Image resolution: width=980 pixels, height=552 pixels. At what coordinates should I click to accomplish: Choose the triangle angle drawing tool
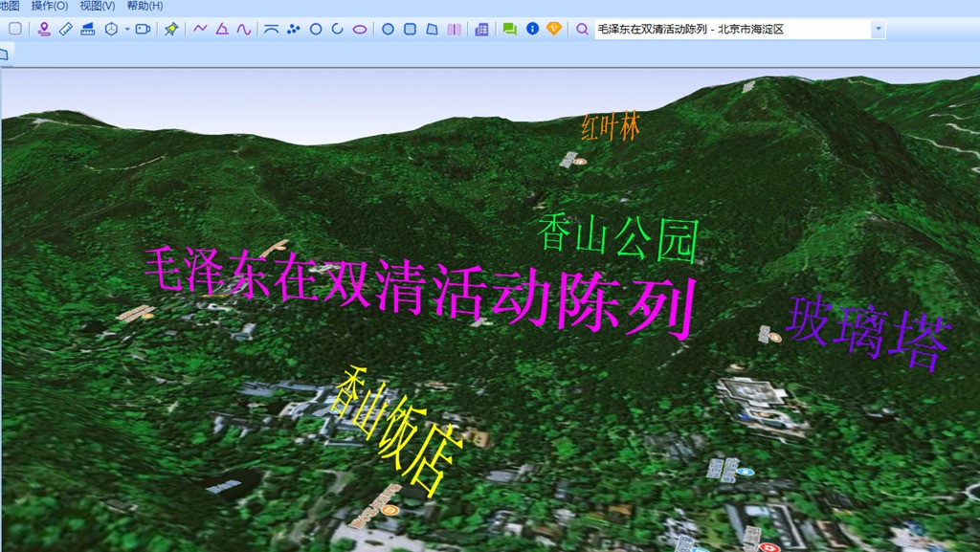[222, 29]
